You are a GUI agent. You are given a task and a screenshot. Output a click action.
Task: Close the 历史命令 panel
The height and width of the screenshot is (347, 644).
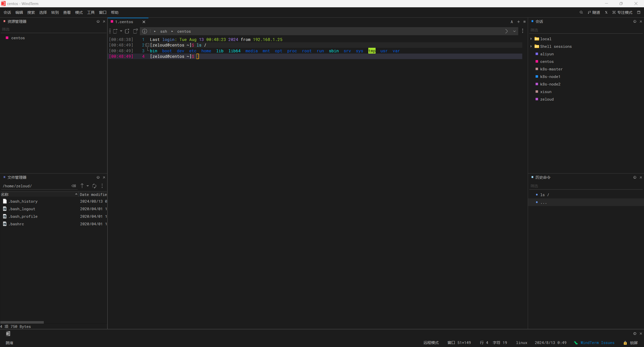[641, 177]
